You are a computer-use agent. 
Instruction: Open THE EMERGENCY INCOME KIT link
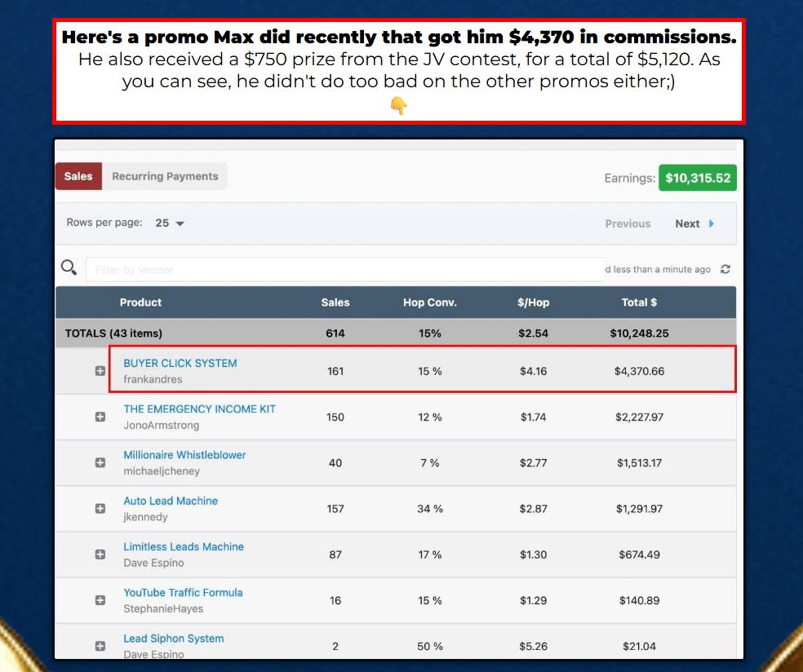(x=199, y=409)
